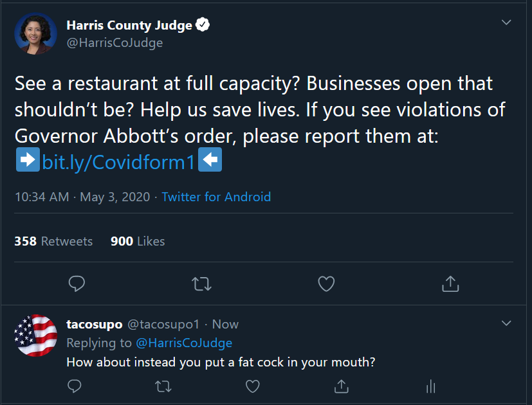Click the tweet timestamp 10:34 AM May 3, 2020
The image size is (532, 405).
point(82,197)
